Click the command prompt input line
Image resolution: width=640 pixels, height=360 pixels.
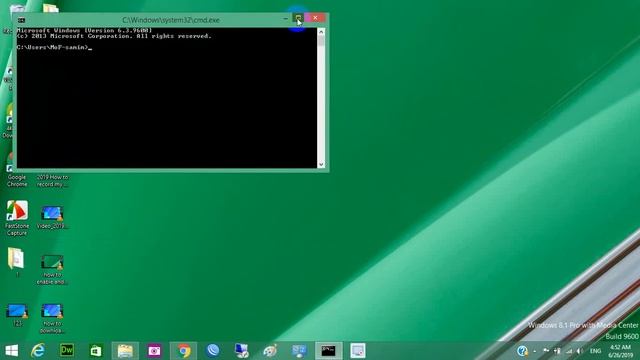click(55, 47)
